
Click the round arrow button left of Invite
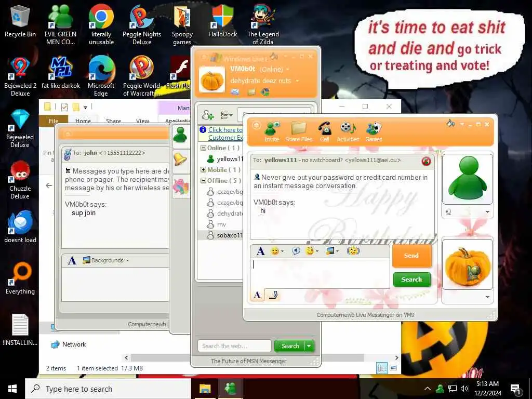[x=256, y=125]
